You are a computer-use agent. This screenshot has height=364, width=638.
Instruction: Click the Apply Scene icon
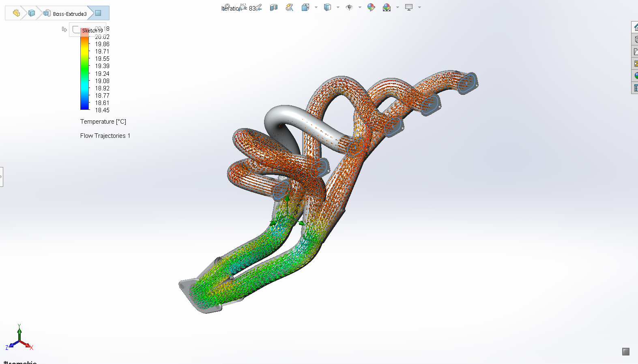tap(387, 7)
